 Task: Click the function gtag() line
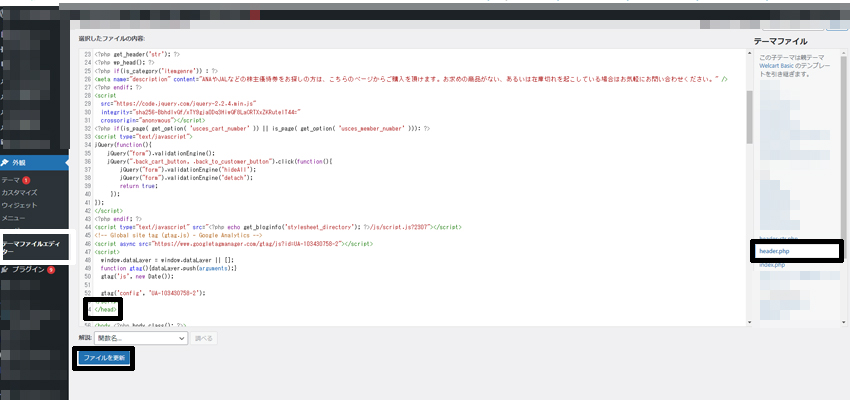[169, 268]
